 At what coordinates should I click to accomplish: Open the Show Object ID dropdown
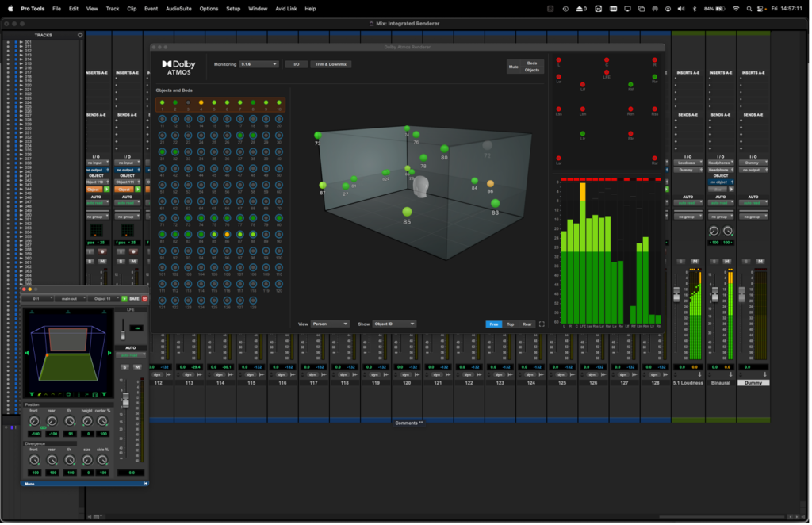point(394,324)
